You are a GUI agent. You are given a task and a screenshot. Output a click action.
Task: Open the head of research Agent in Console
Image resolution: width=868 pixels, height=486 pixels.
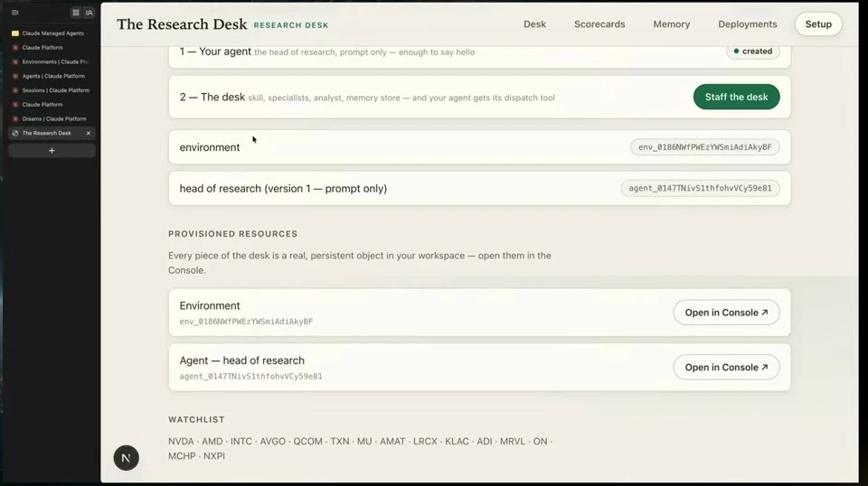click(x=726, y=367)
